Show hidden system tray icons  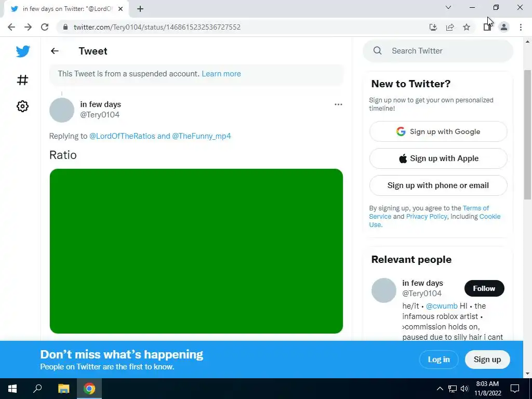tap(440, 389)
